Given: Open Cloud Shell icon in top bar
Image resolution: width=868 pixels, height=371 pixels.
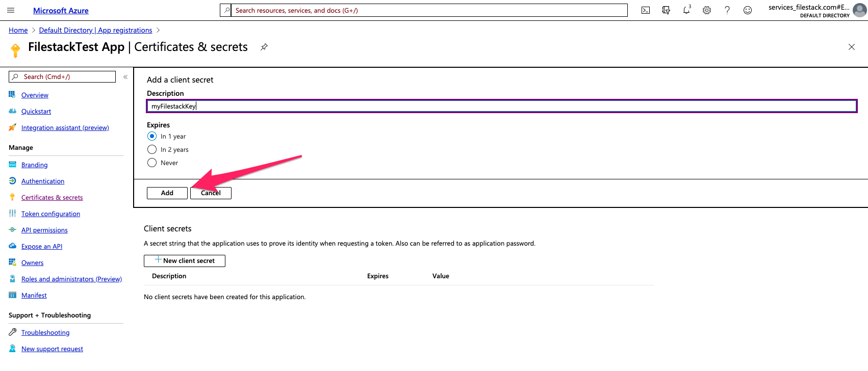Looking at the screenshot, I should coord(646,10).
